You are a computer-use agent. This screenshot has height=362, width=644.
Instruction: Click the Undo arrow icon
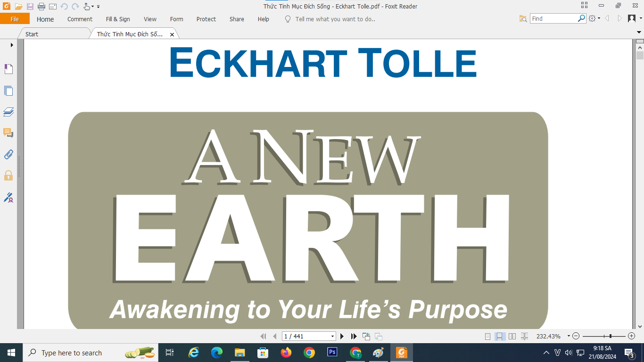click(64, 7)
